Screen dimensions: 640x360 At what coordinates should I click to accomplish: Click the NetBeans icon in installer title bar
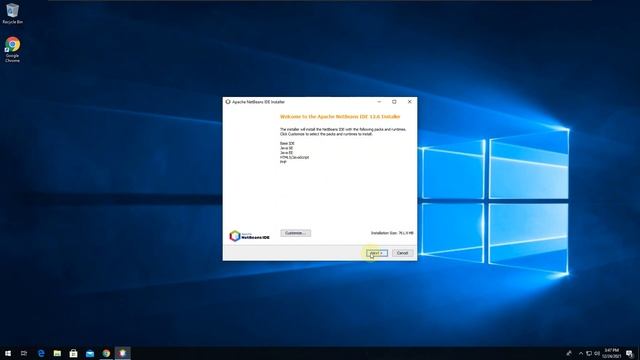point(228,102)
